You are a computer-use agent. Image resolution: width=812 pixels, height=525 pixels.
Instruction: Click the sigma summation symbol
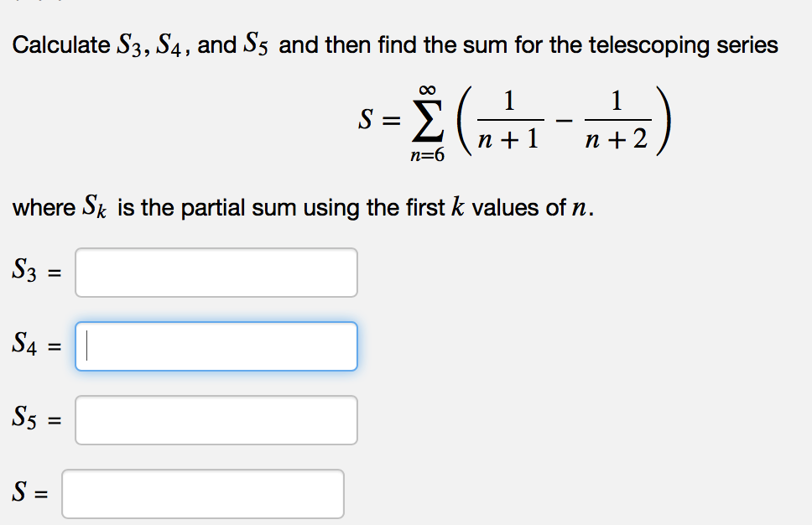click(427, 121)
